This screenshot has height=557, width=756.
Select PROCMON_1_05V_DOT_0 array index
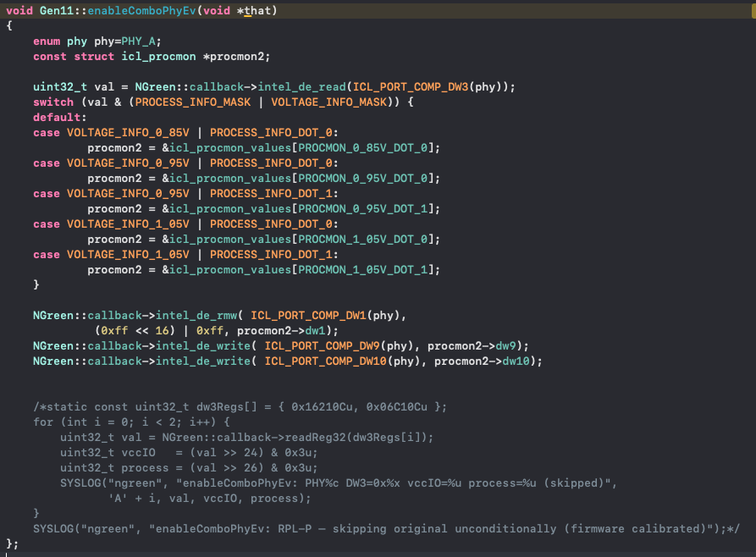[x=362, y=240]
